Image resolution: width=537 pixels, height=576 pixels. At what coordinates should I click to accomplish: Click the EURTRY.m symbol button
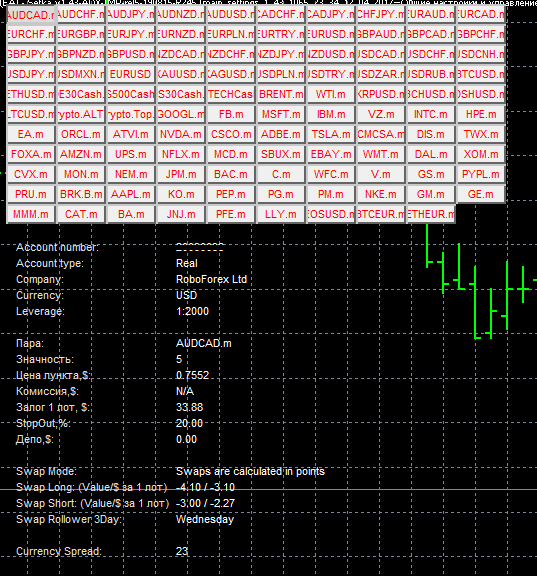click(x=281, y=35)
